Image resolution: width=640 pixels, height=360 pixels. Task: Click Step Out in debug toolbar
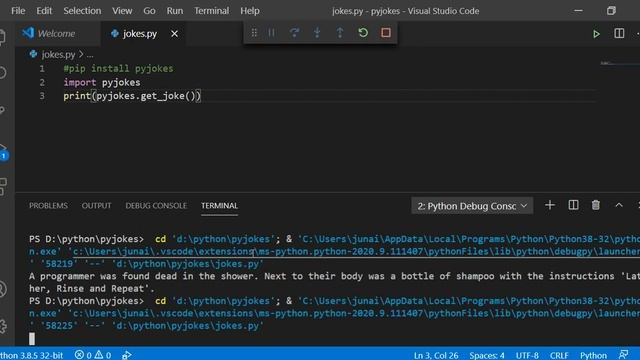coord(340,33)
